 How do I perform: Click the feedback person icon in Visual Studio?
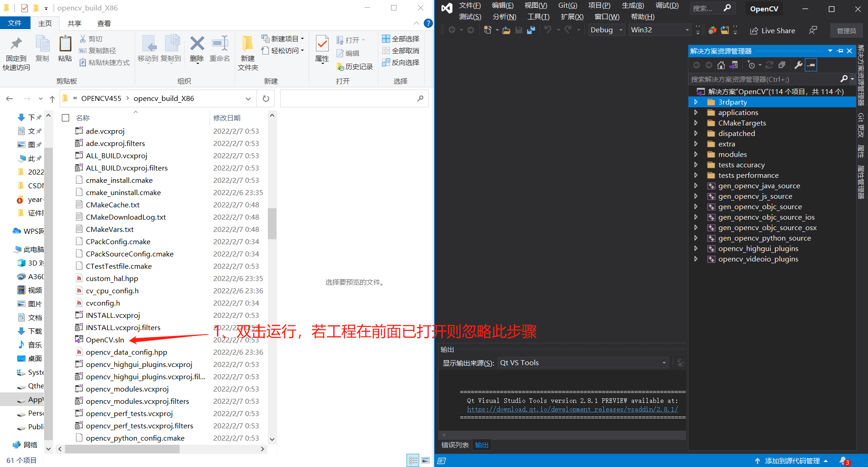pos(813,30)
